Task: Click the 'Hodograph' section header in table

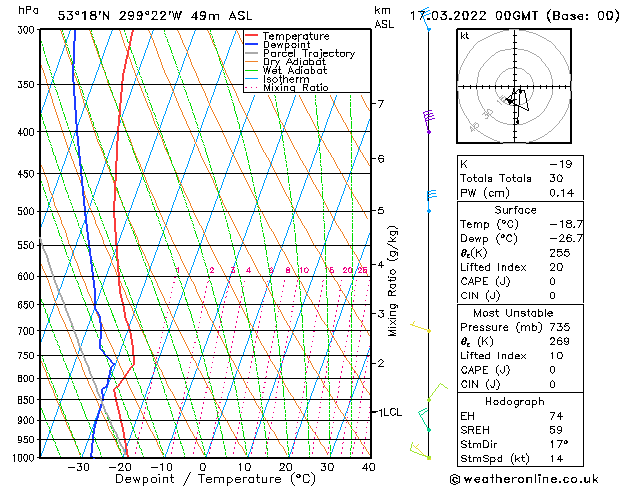Action: point(515,401)
